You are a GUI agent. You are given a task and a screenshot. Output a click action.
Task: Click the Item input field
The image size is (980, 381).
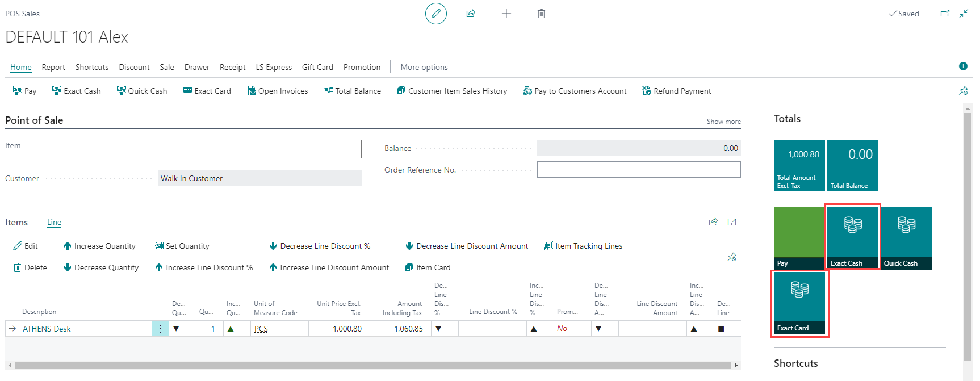click(x=262, y=149)
